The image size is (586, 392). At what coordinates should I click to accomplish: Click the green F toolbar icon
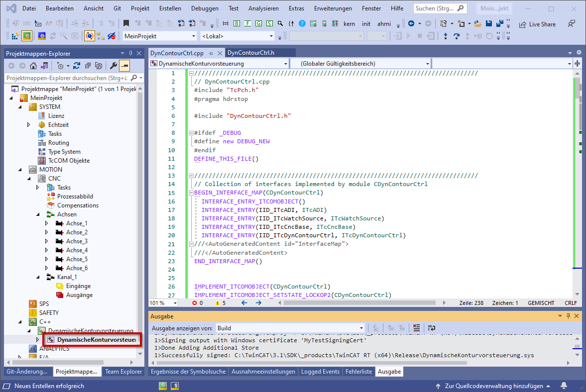pyautogui.click(x=247, y=23)
